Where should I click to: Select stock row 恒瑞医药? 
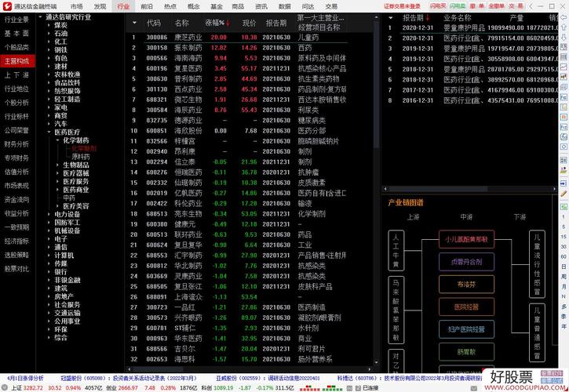coord(239,172)
